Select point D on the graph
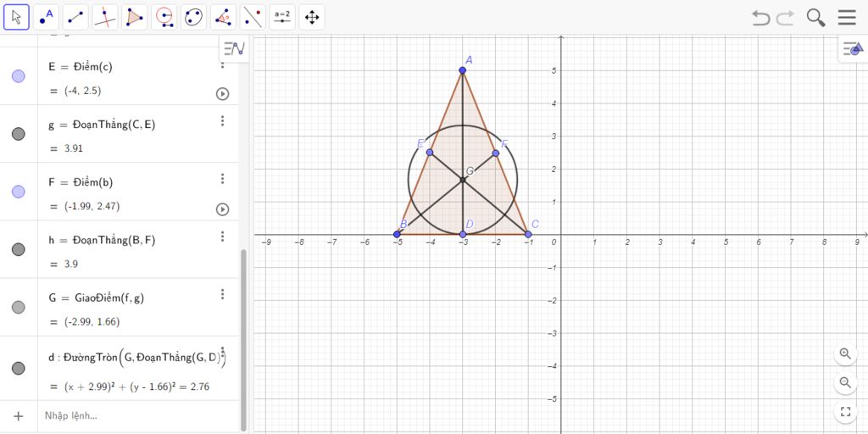Viewport: 868px width, 434px height. tap(463, 234)
